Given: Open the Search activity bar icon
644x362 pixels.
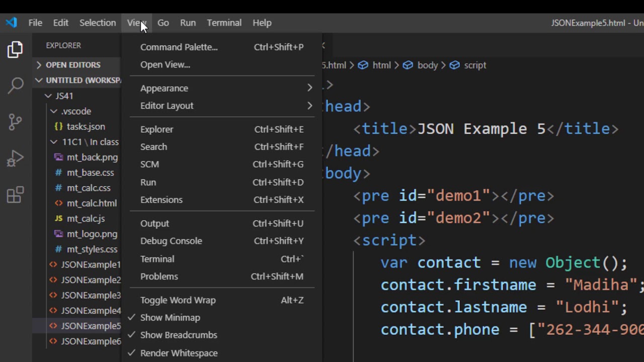Looking at the screenshot, I should pyautogui.click(x=15, y=84).
